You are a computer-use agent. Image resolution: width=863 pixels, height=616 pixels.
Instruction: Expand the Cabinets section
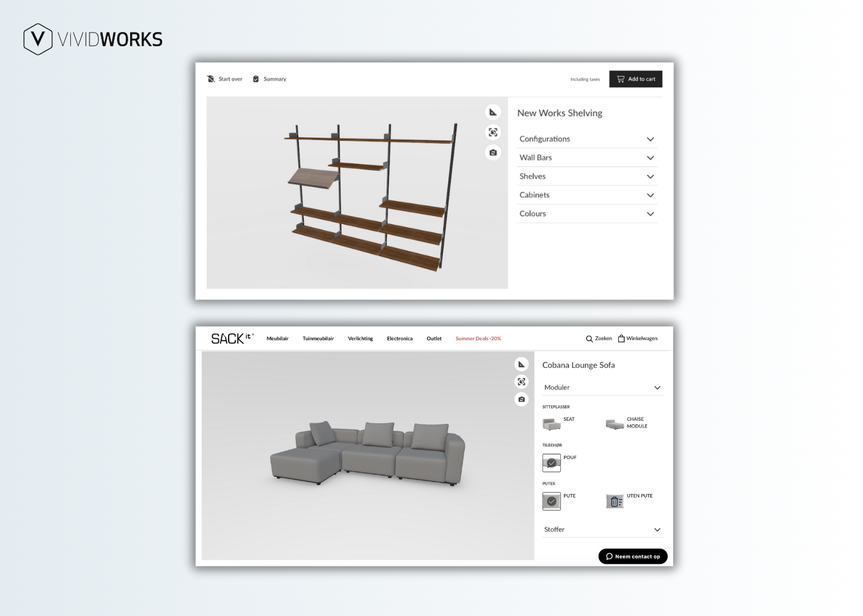click(587, 195)
